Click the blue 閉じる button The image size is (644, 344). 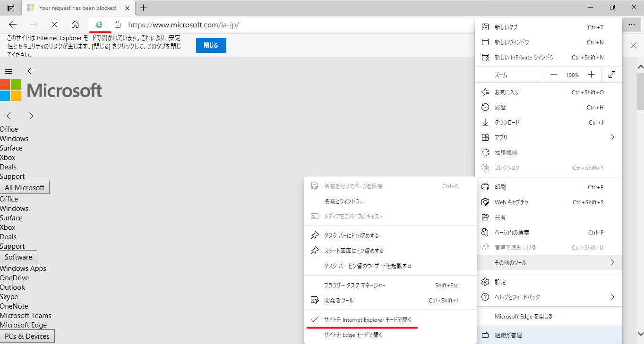211,45
